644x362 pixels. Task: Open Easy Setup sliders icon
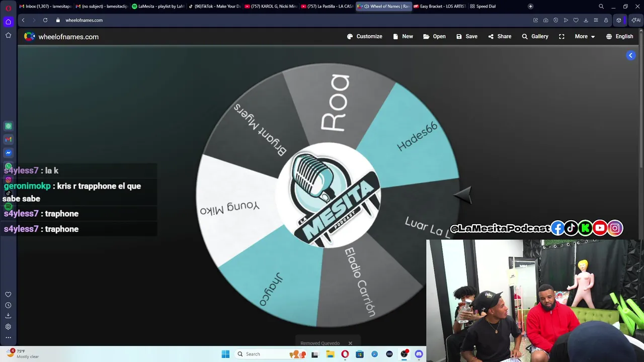tap(596, 20)
